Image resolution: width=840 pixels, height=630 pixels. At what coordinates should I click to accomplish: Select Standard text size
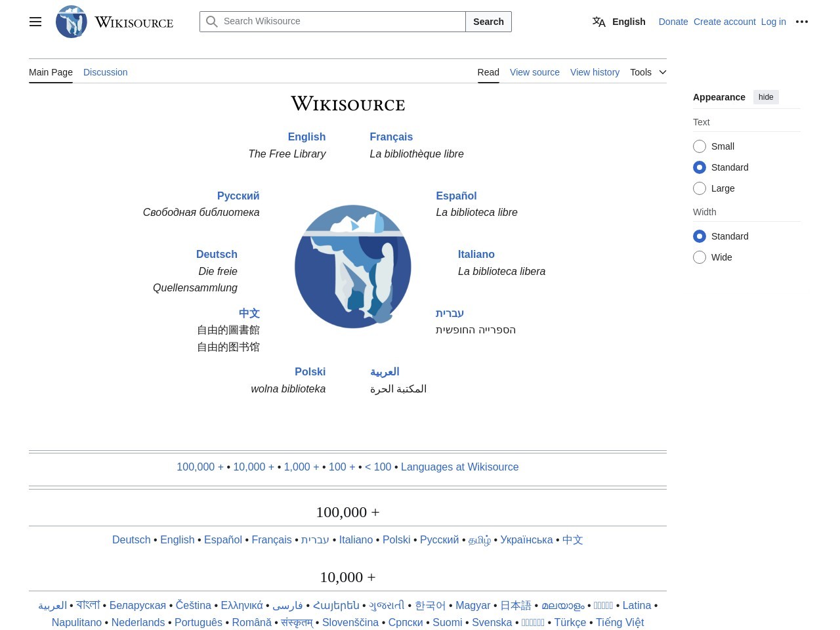point(700,167)
